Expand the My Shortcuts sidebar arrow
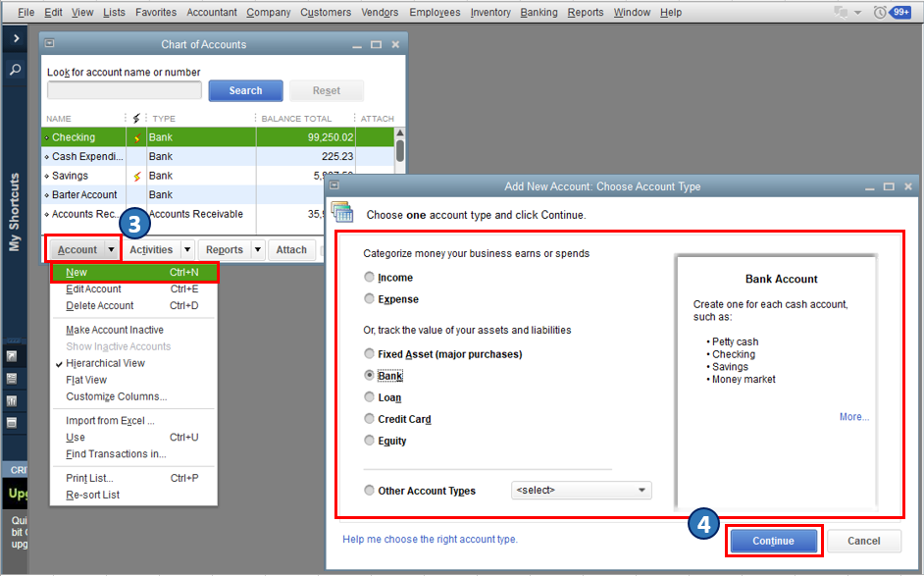The height and width of the screenshot is (576, 924). [16, 38]
